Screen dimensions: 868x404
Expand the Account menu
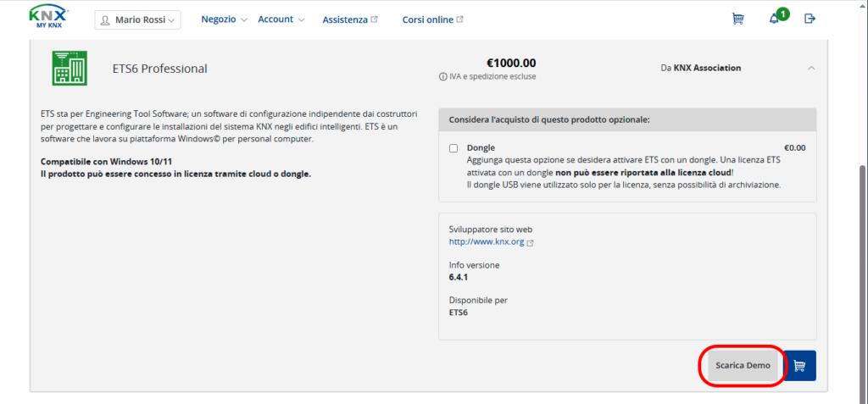[x=281, y=19]
